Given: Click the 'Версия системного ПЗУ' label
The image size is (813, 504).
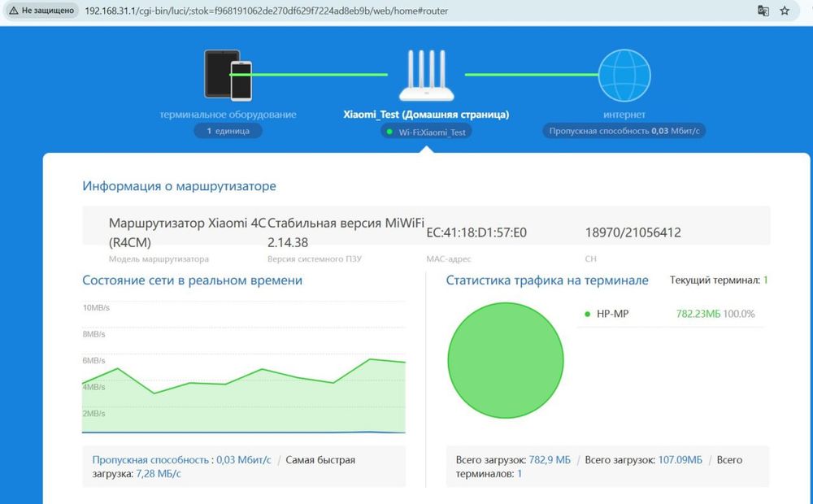Looking at the screenshot, I should click(314, 259).
